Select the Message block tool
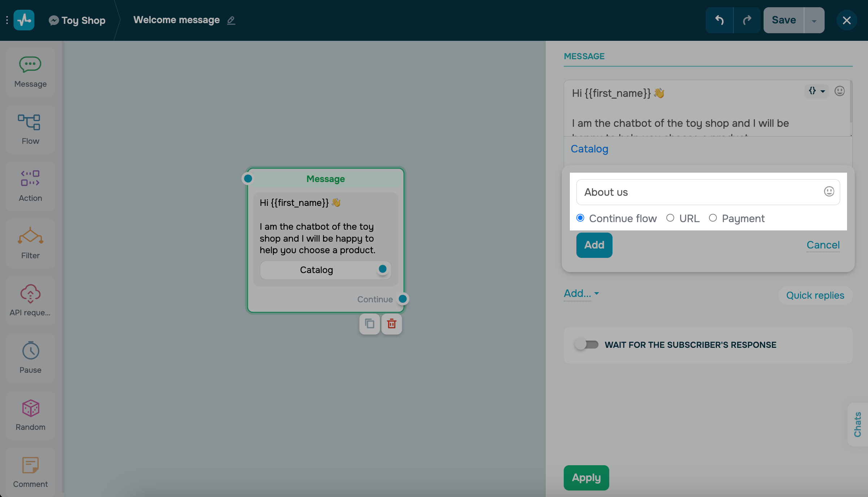868x497 pixels. 30,71
